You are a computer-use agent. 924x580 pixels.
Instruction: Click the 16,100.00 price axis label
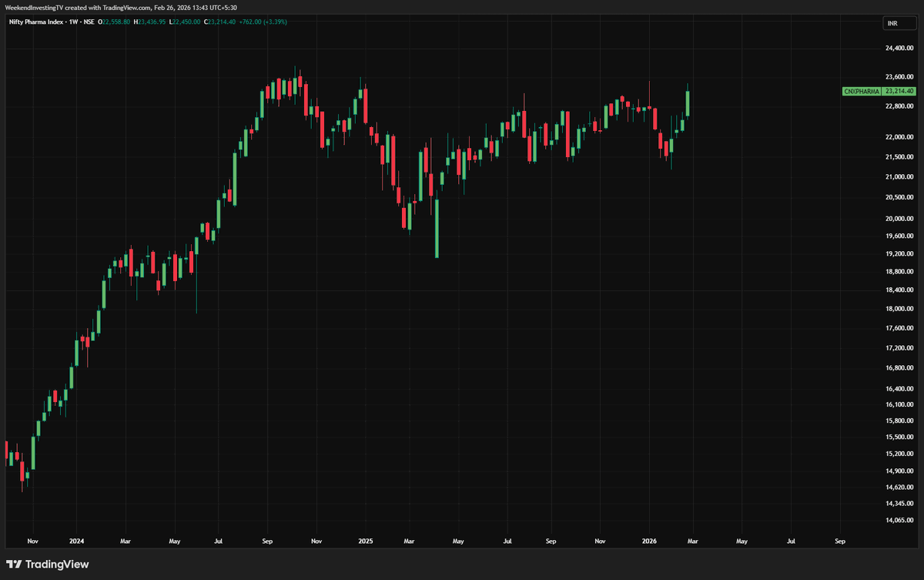tap(899, 405)
